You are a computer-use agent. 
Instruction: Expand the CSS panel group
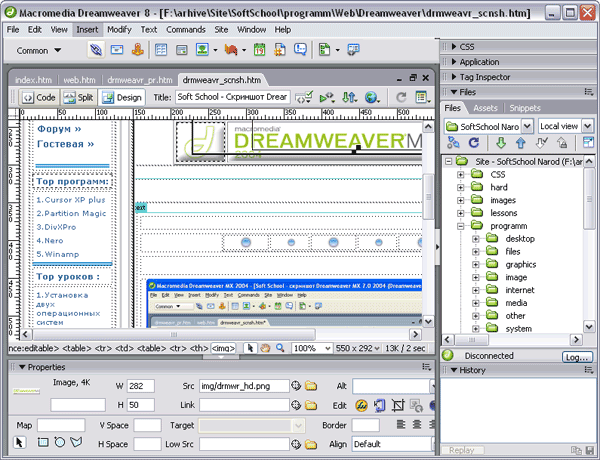pos(454,47)
